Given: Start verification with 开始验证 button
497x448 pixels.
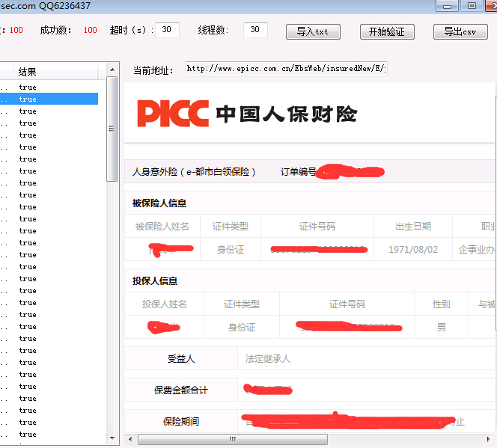Looking at the screenshot, I should point(387,31).
